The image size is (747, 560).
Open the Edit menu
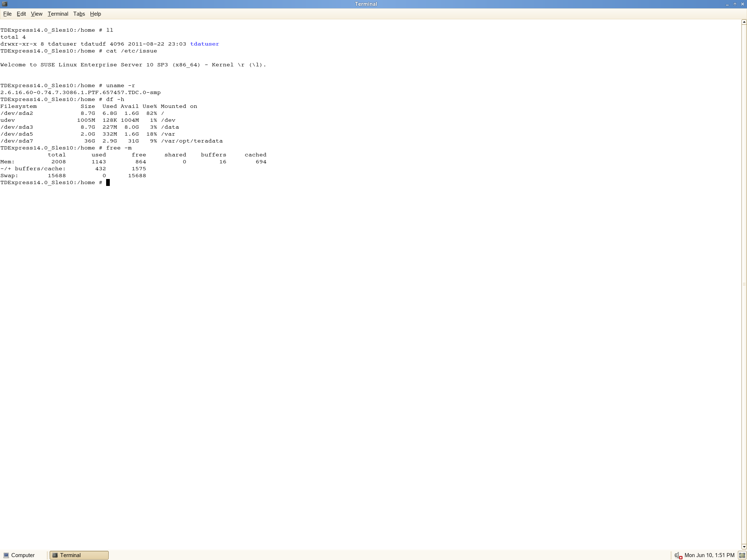click(21, 14)
